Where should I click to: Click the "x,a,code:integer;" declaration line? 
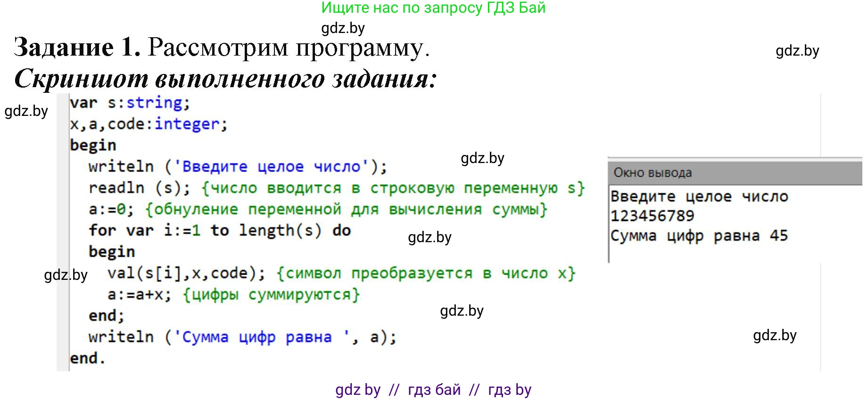tap(149, 124)
